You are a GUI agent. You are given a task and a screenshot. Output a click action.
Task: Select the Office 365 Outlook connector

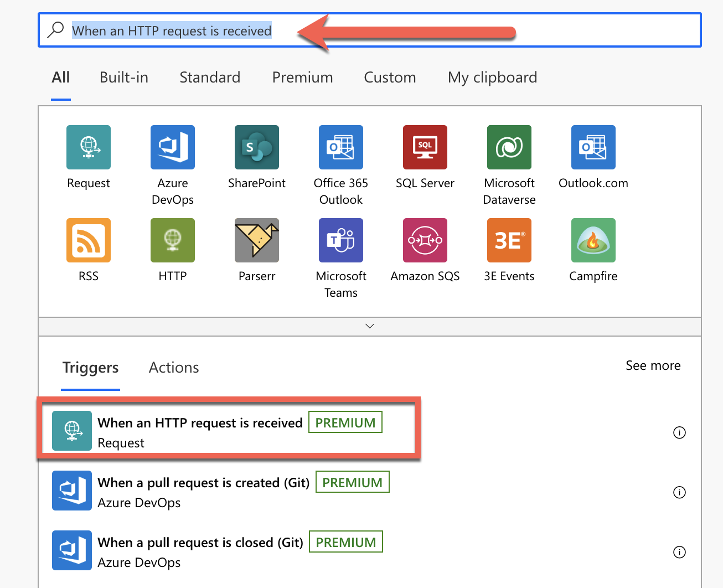(341, 147)
